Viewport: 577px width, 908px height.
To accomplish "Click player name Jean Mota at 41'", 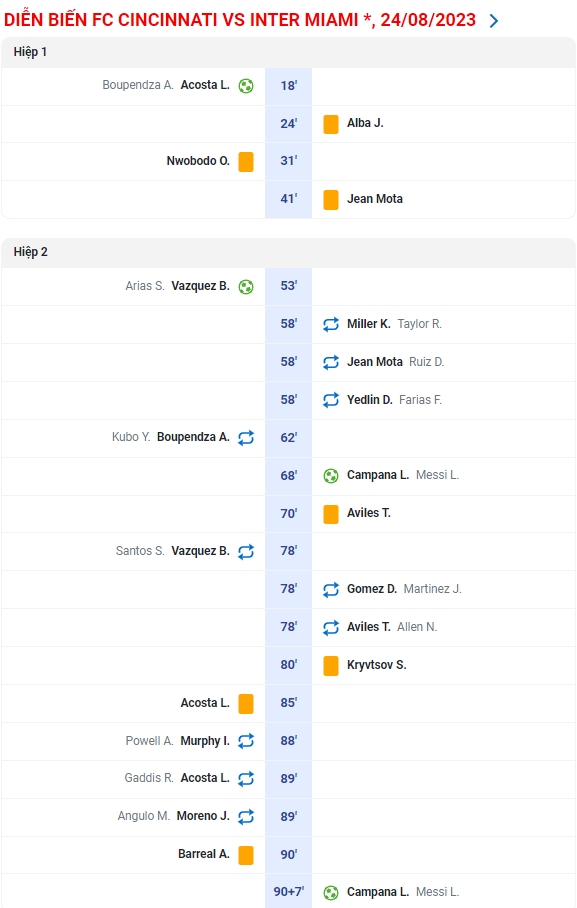I will click(x=375, y=199).
